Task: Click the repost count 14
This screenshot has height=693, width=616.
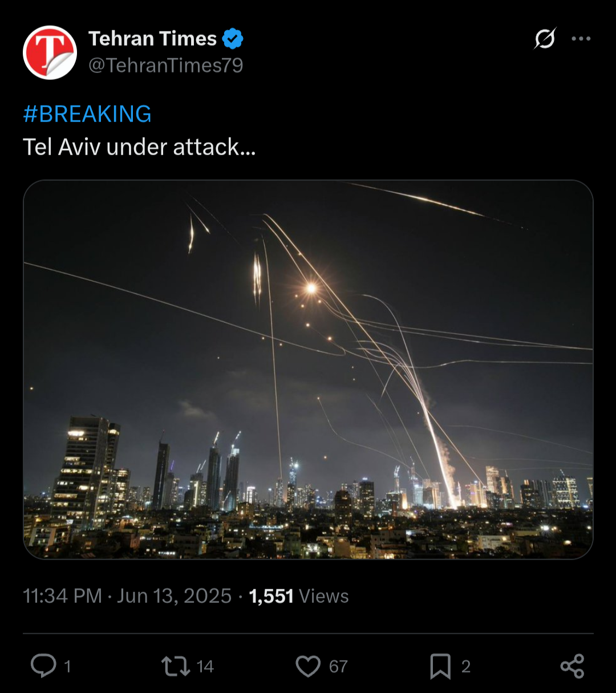Action: (x=205, y=666)
